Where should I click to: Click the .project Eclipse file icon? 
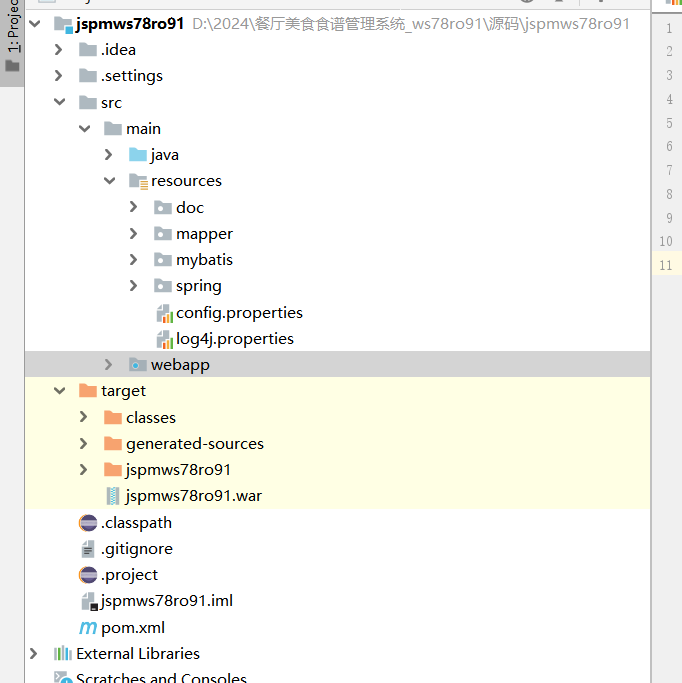(88, 575)
